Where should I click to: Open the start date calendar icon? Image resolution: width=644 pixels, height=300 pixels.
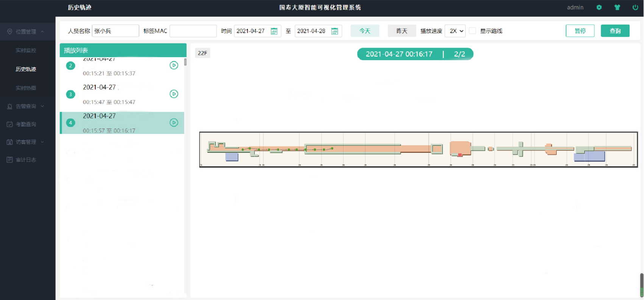(274, 31)
